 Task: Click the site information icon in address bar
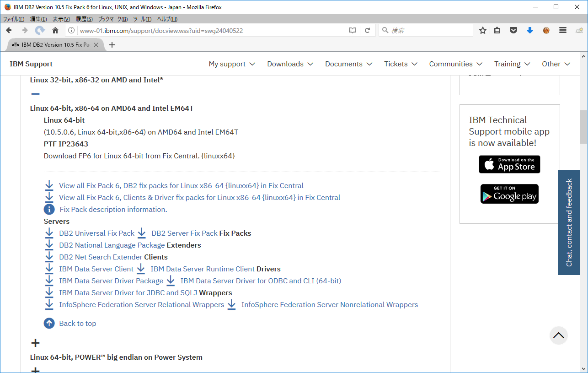point(71,31)
